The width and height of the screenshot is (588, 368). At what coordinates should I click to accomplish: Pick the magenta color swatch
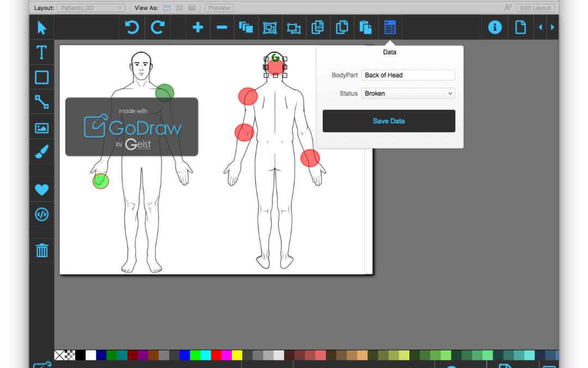(226, 355)
